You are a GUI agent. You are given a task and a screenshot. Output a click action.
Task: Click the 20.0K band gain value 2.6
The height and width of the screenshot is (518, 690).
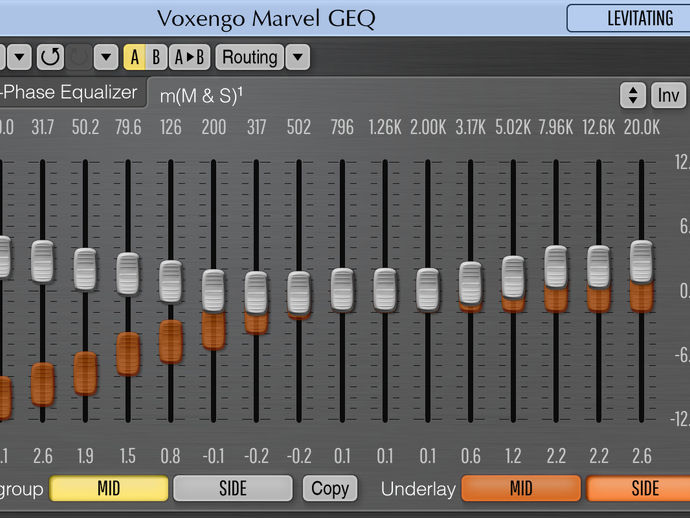point(642,456)
